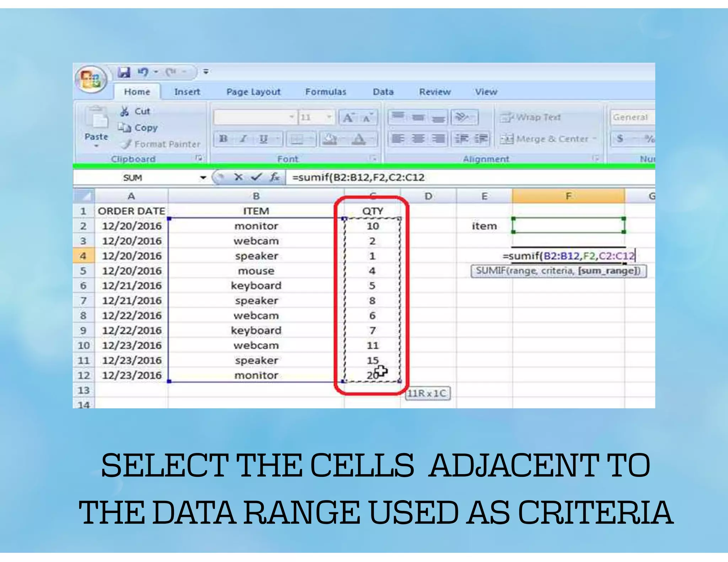Open the Page Layout tab

coord(253,92)
